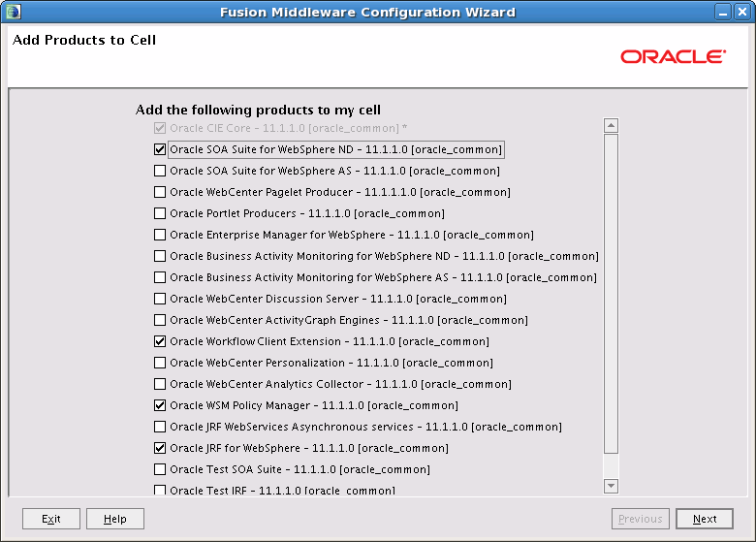756x542 pixels.
Task: Check Oracle SOA Suite for WebSphere AS
Action: pyautogui.click(x=160, y=171)
